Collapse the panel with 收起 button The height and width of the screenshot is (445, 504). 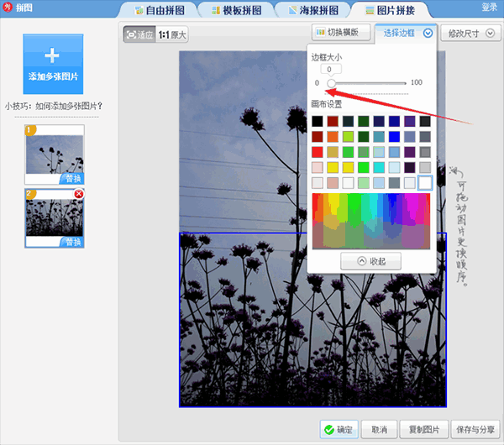[370, 261]
